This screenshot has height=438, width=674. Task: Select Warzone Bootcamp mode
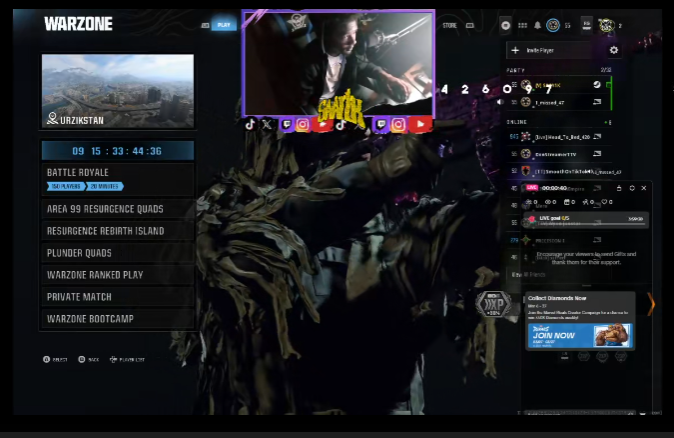pyautogui.click(x=118, y=319)
